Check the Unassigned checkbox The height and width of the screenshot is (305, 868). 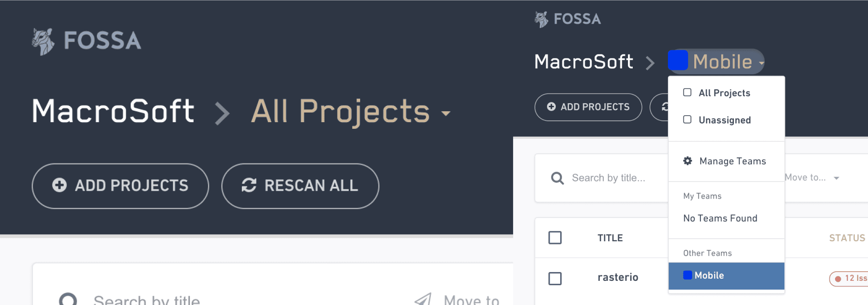pos(687,119)
